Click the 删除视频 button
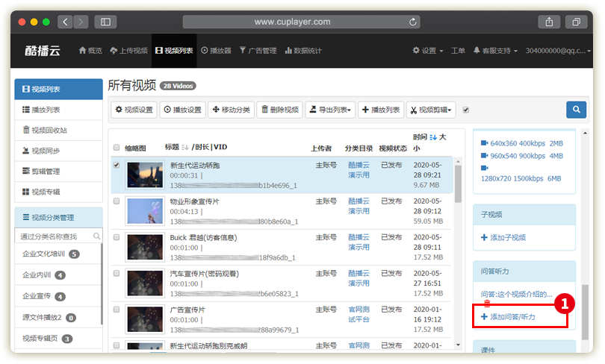This screenshot has width=605, height=364. coord(279,110)
